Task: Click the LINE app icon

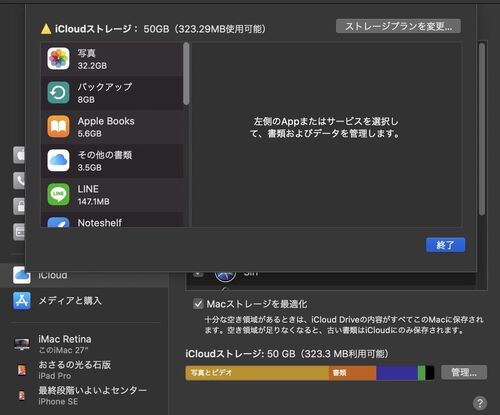Action: (x=58, y=194)
